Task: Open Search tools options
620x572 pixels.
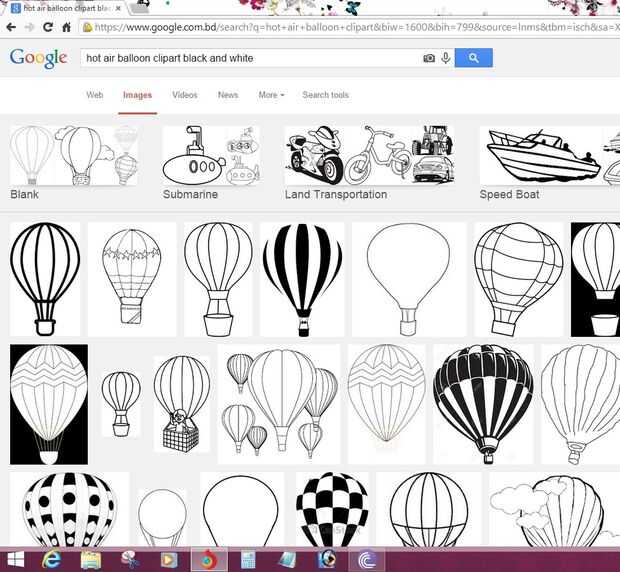Action: 325,95
